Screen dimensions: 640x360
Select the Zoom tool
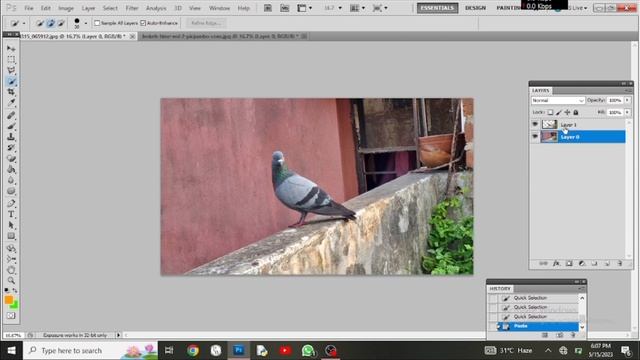(11, 280)
